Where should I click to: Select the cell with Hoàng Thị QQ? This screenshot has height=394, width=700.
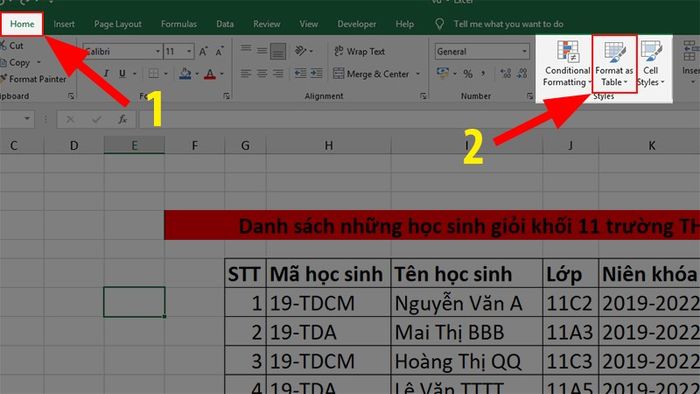point(467,361)
